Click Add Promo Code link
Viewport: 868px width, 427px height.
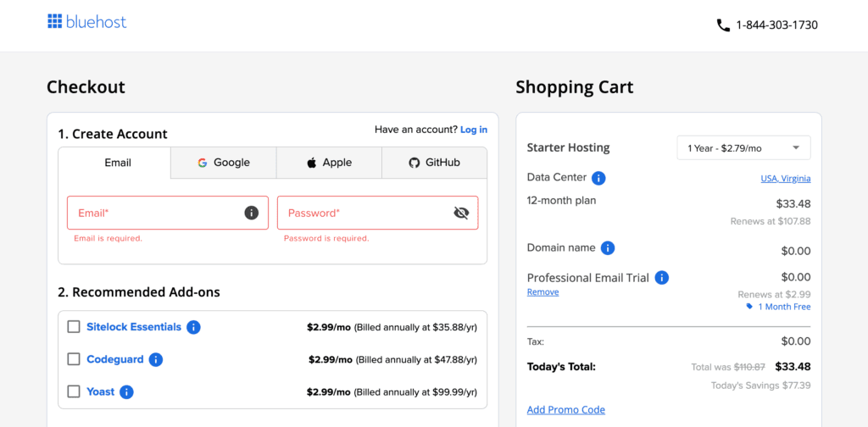[x=565, y=410]
